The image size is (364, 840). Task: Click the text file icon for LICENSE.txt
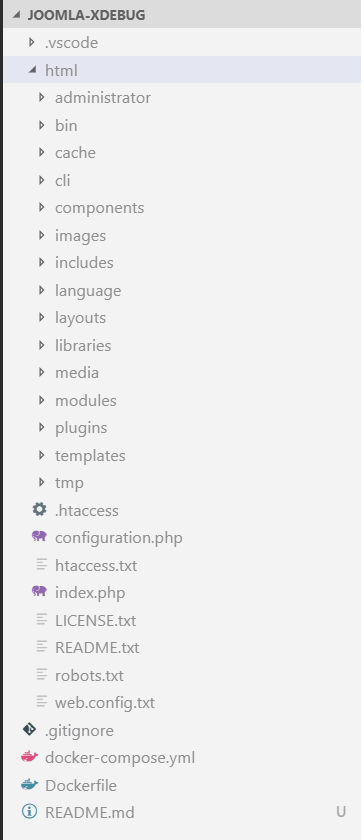(42, 620)
